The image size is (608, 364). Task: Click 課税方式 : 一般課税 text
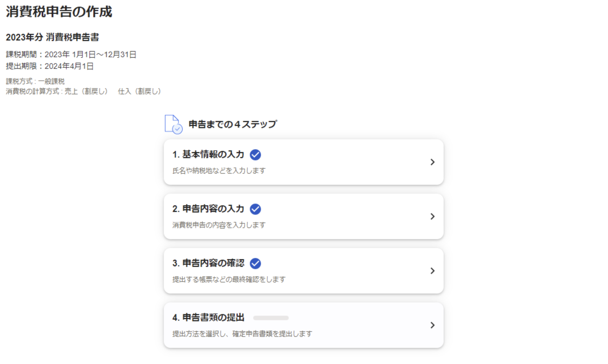point(35,81)
